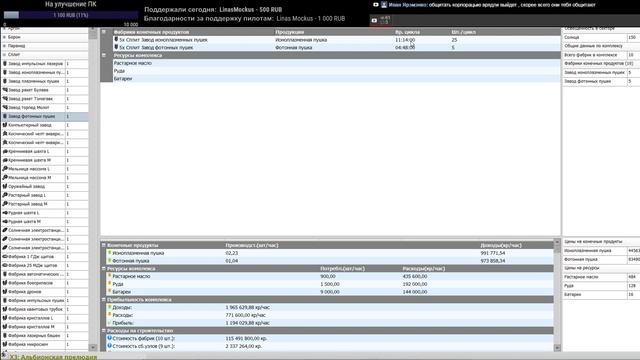
Task: Click the icon beside Фабрика квантовых трубок
Action: coord(5,309)
